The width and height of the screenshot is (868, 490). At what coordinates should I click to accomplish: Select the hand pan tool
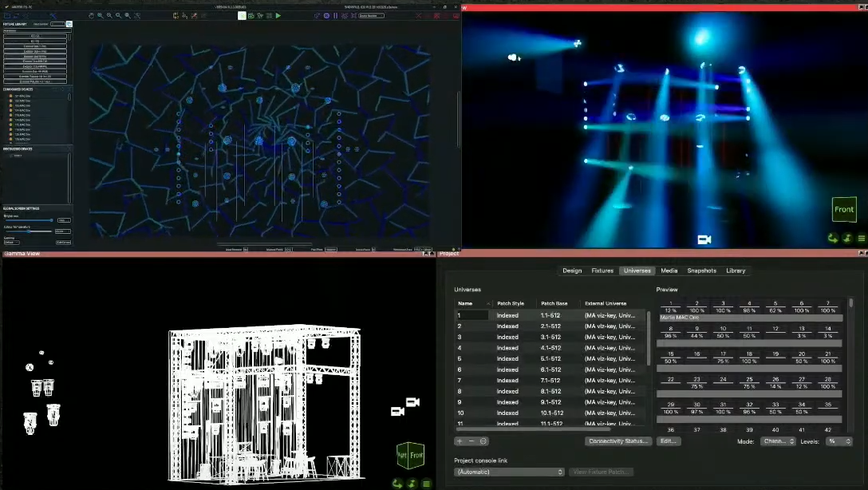pyautogui.click(x=91, y=15)
